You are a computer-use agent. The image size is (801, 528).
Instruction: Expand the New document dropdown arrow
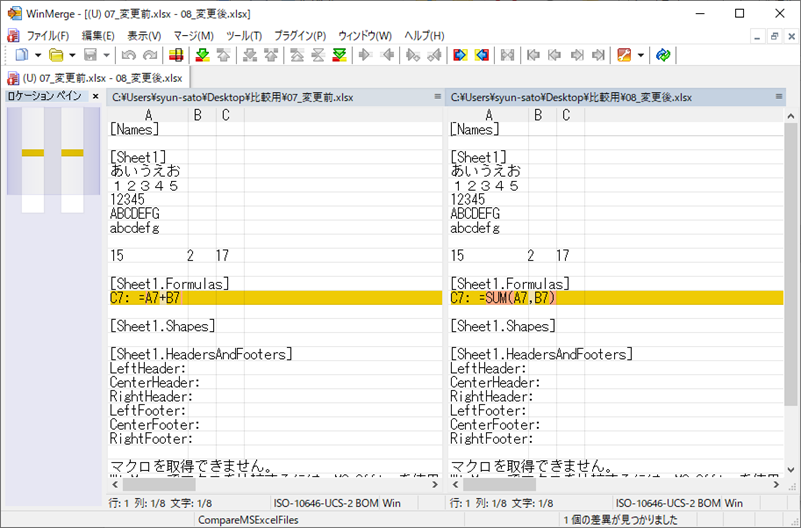point(37,55)
